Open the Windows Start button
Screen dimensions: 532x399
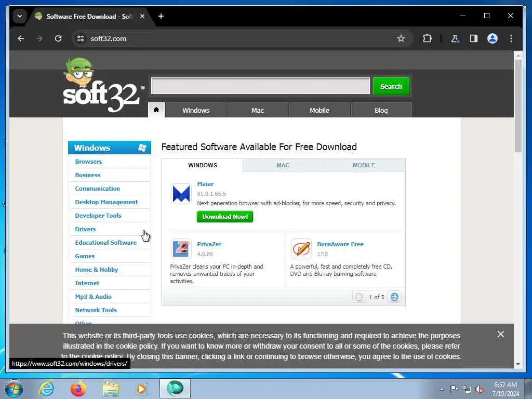click(14, 389)
